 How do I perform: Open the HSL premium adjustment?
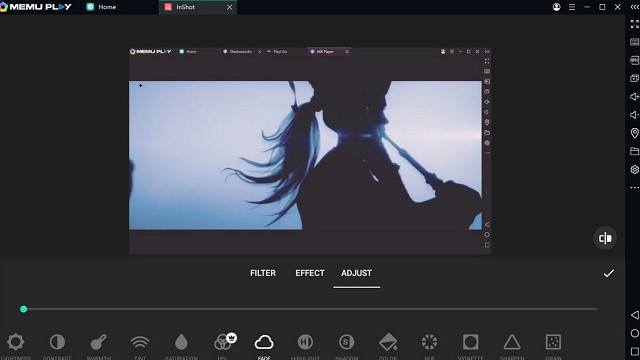point(224,341)
